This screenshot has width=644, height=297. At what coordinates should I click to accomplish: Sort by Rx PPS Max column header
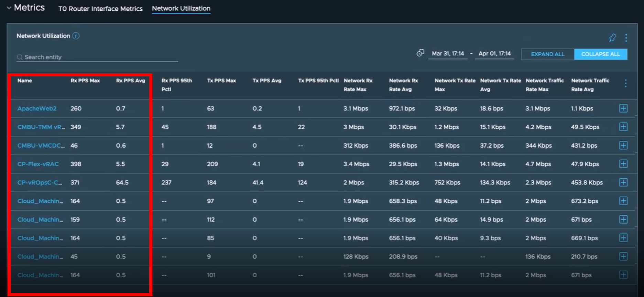tap(85, 81)
